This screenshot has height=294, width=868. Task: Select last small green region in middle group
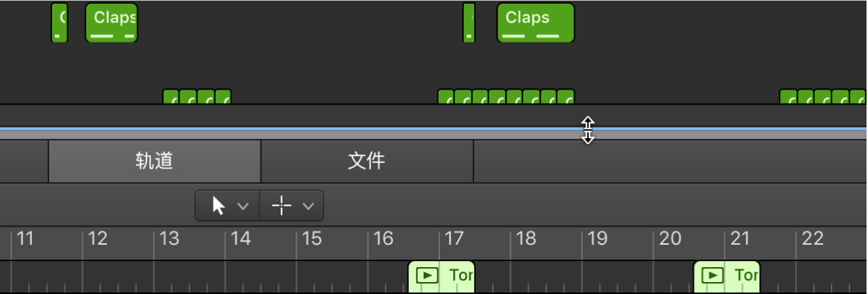pos(566,97)
